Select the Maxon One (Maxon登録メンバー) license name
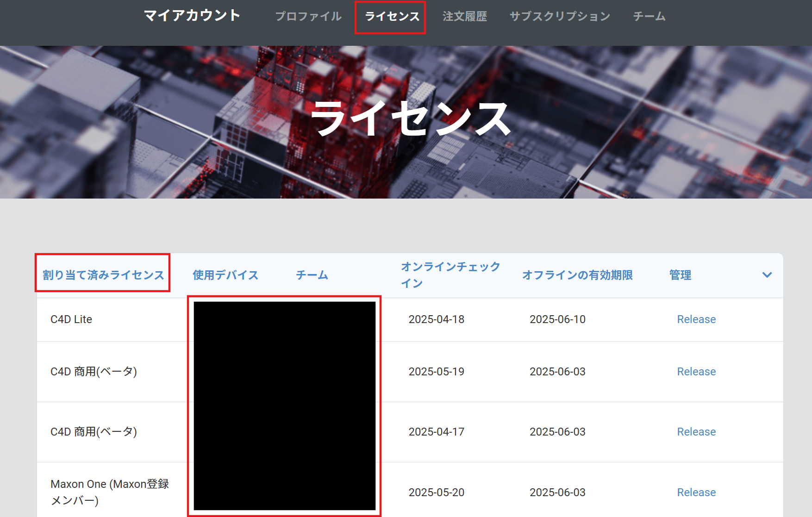The image size is (812, 517). (110, 492)
